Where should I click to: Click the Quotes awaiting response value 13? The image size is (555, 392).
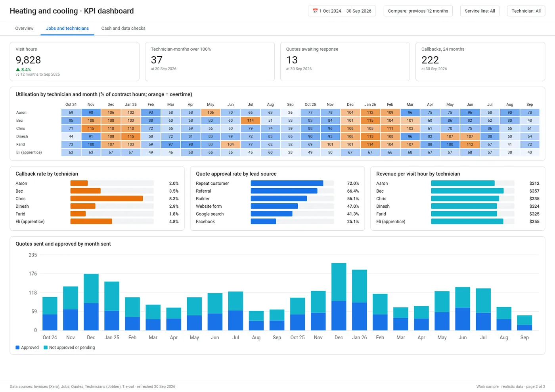click(x=292, y=60)
